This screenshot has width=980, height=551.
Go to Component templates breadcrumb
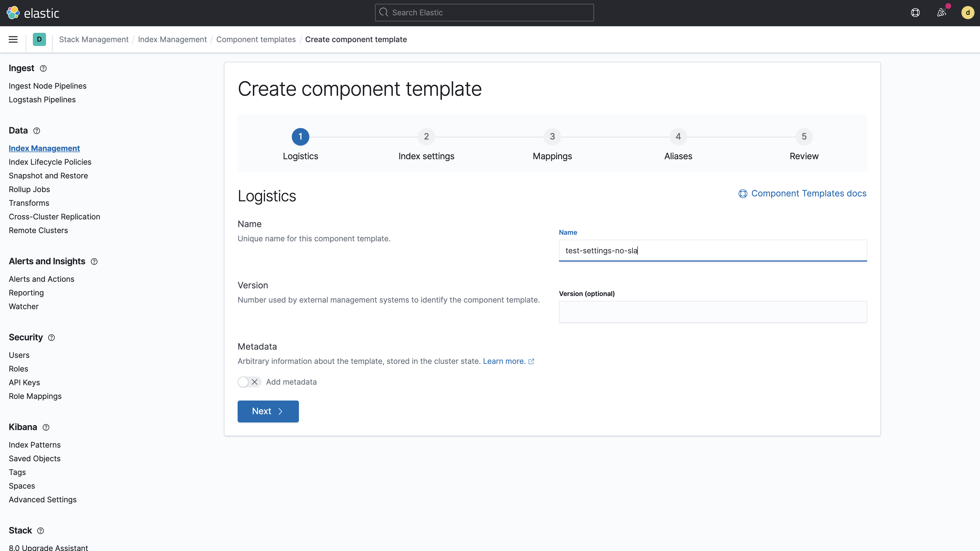(256, 40)
